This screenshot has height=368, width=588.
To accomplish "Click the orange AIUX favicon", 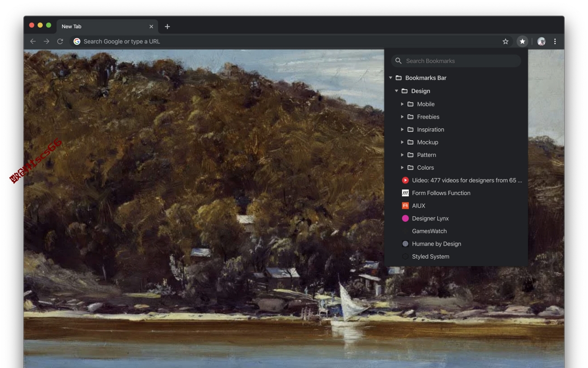I will point(405,206).
